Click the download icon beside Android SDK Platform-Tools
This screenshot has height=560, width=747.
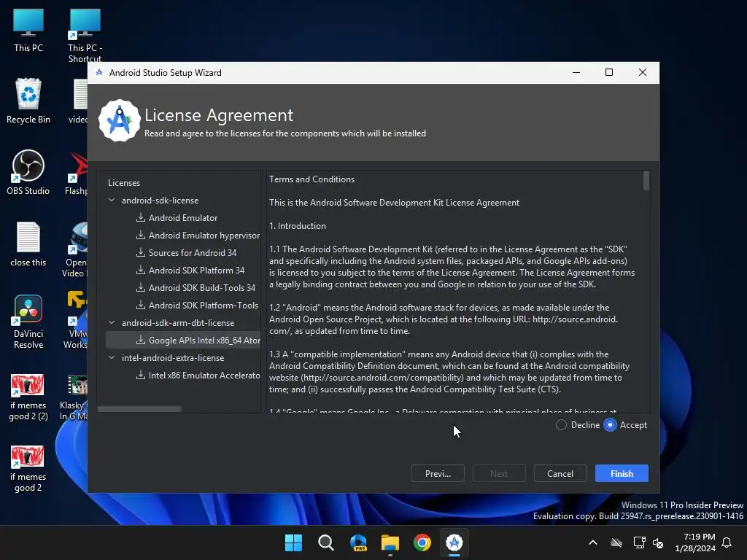[x=141, y=305]
